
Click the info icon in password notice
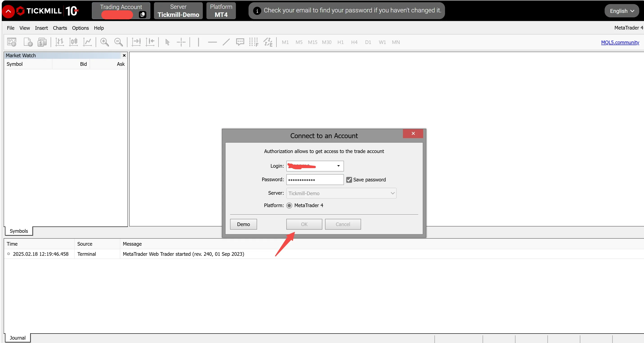pos(257,11)
